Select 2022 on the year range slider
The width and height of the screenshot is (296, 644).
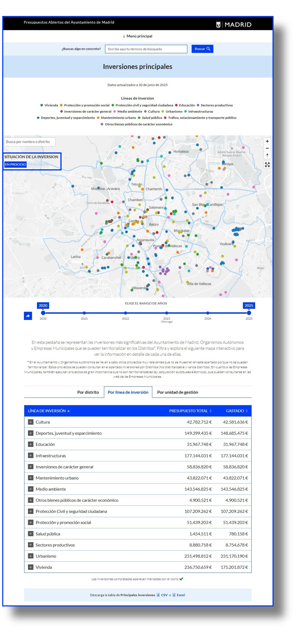pos(126,313)
